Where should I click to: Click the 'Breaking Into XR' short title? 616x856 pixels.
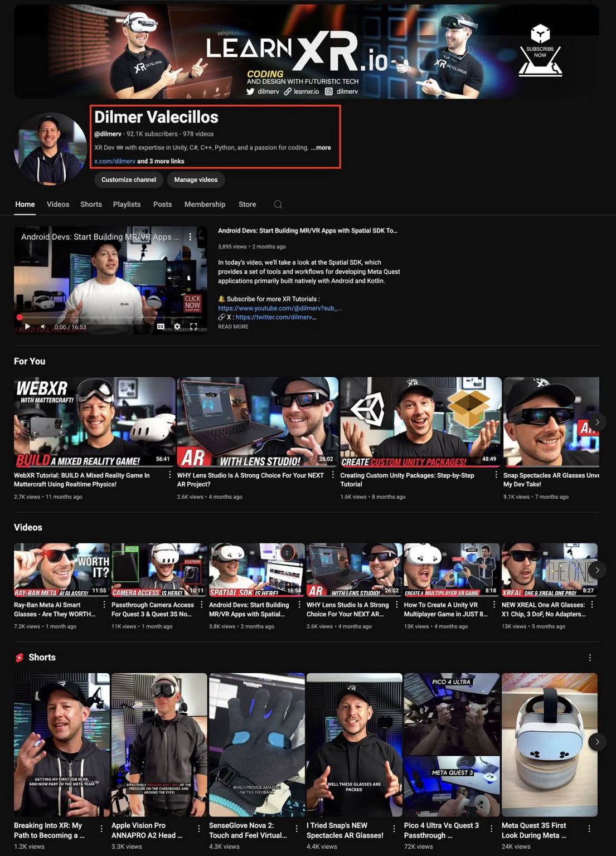49,830
